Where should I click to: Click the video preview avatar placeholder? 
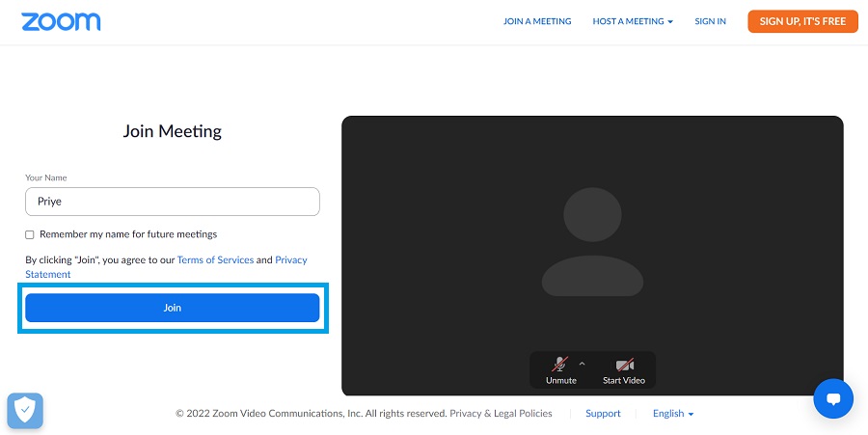coord(592,241)
